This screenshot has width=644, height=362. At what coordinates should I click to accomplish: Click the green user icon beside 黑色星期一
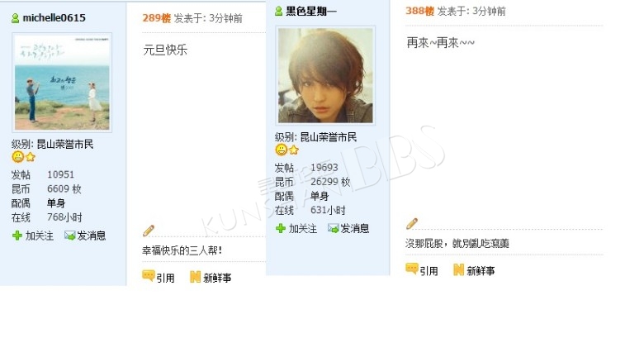click(278, 11)
